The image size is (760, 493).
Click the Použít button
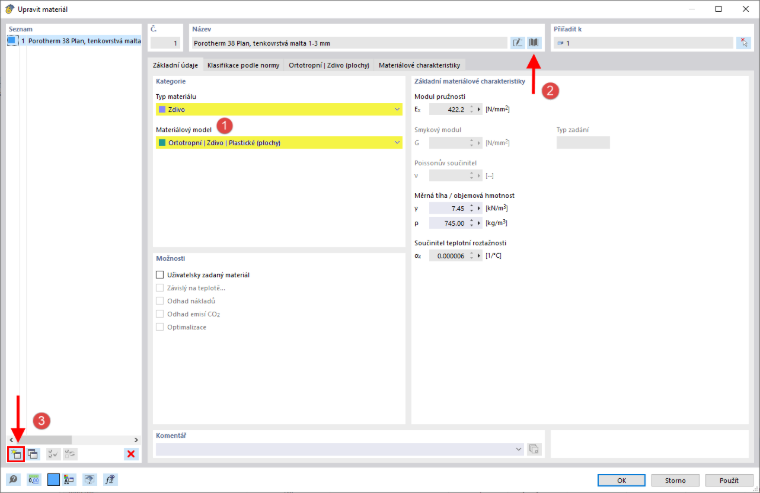coord(729,480)
